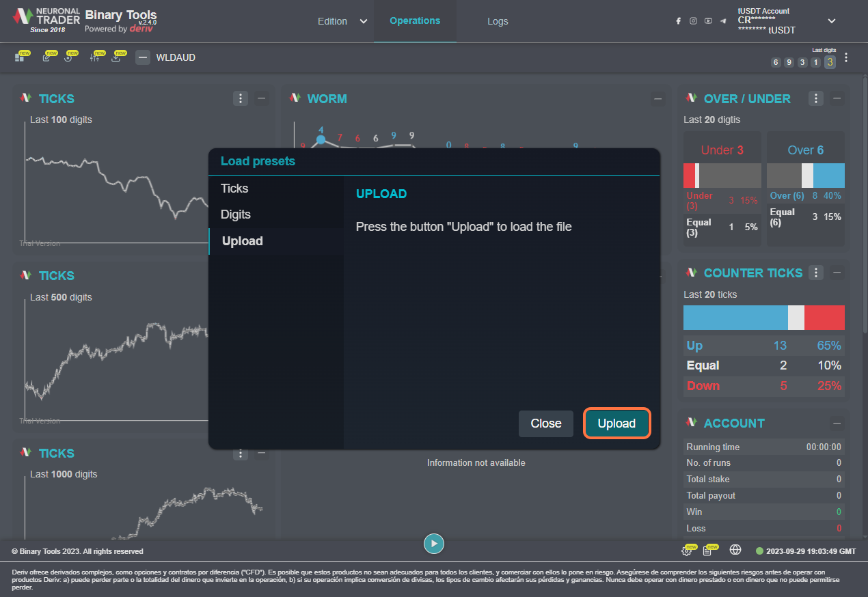Click the globe language icon
This screenshot has height=597, width=868.
[x=735, y=550]
